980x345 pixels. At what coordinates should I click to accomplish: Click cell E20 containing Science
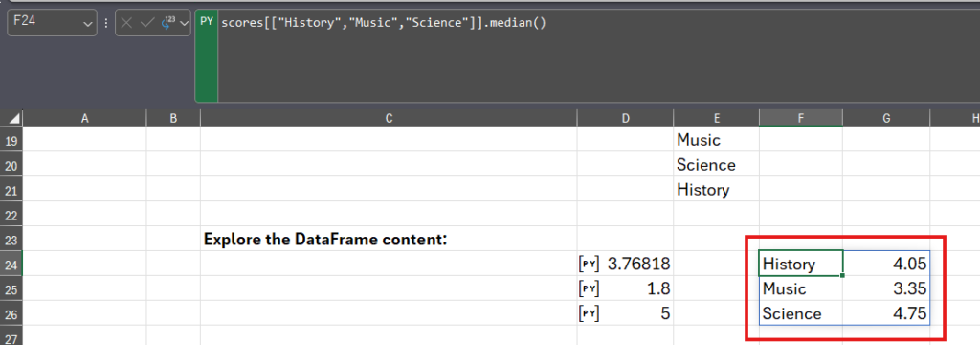click(x=716, y=165)
